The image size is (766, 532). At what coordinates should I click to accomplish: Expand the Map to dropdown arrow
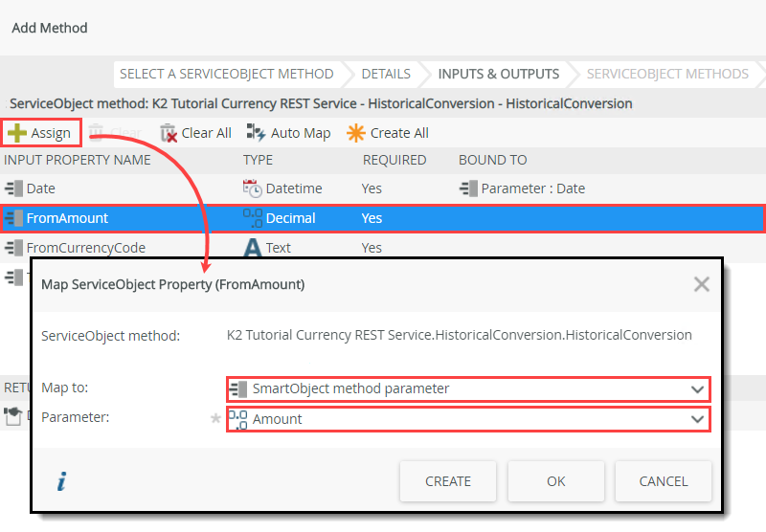697,389
